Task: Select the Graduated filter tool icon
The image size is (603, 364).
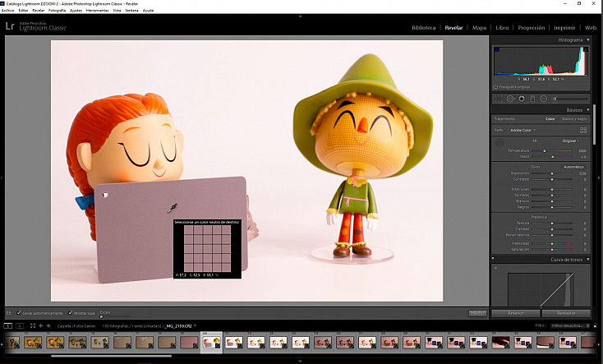Action: coord(532,99)
